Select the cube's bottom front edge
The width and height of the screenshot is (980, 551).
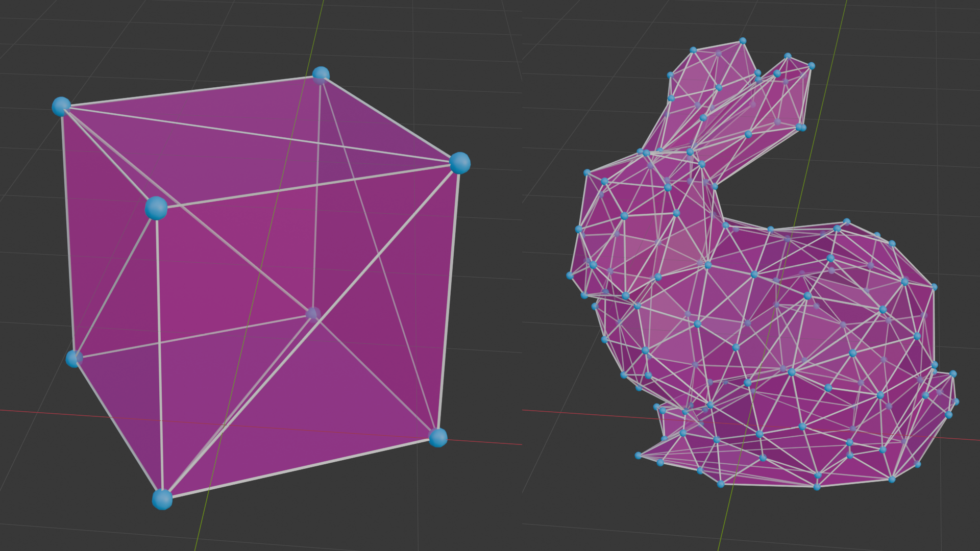pos(306,466)
